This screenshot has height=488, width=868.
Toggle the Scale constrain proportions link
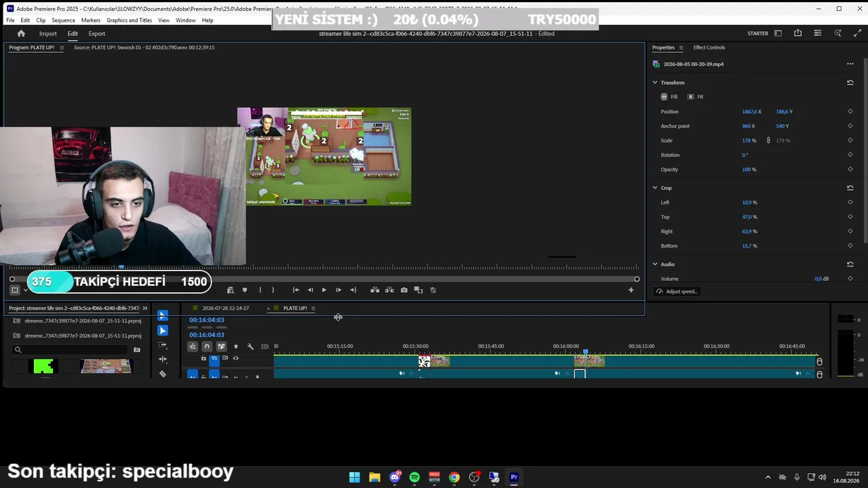click(768, 140)
